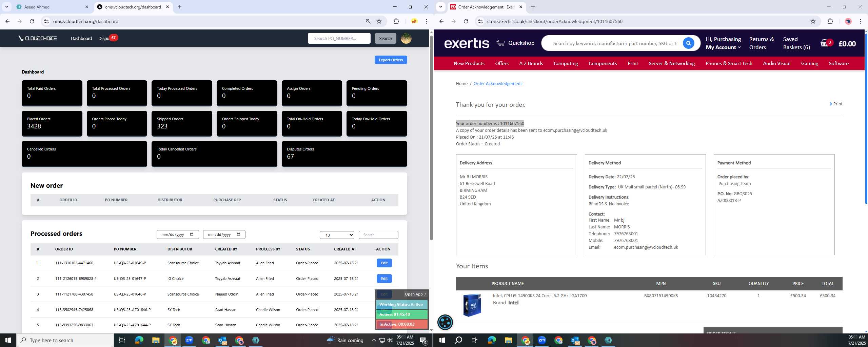The width and height of the screenshot is (868, 347).
Task: Open the Dashboard menu item in OMS
Action: click(x=81, y=38)
